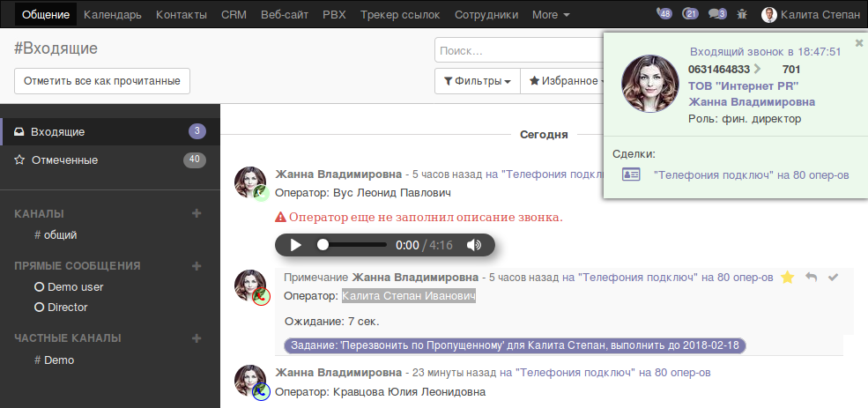This screenshot has width=868, height=408.
Task: Add a private channel with ЧАСТНЫЕ КАНАЛЫ plus
Action: coord(196,338)
